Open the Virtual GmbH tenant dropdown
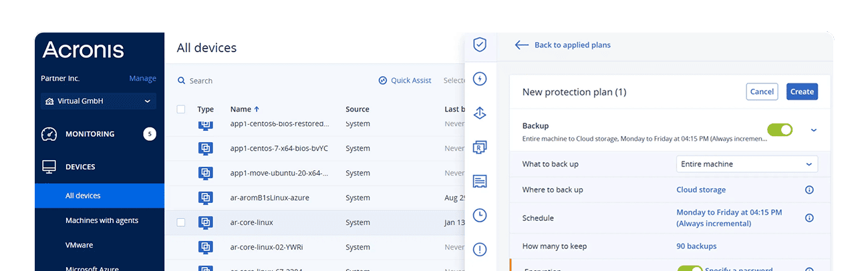 [x=99, y=101]
